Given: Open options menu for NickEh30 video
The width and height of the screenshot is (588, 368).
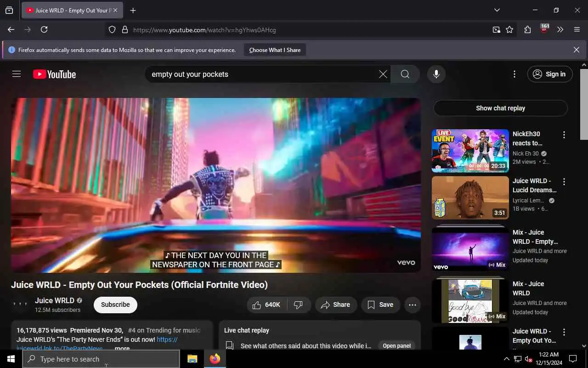Looking at the screenshot, I should 564,135.
